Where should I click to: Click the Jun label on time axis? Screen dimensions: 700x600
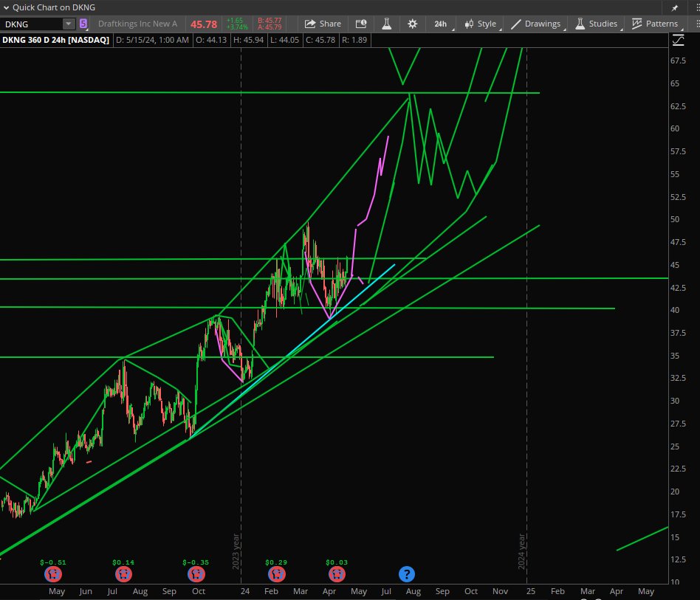[x=86, y=592]
